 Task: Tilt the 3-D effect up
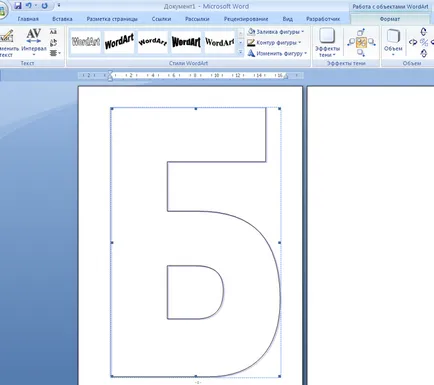click(423, 32)
